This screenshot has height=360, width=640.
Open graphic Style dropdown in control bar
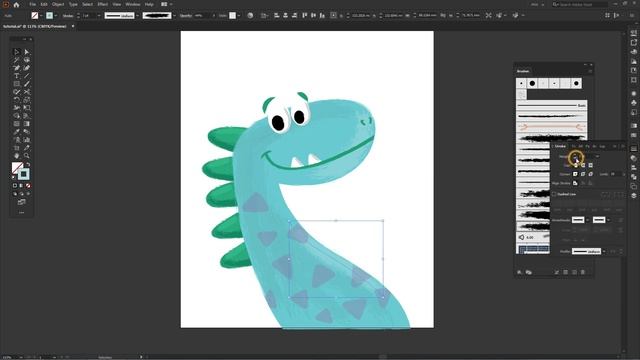[239, 16]
